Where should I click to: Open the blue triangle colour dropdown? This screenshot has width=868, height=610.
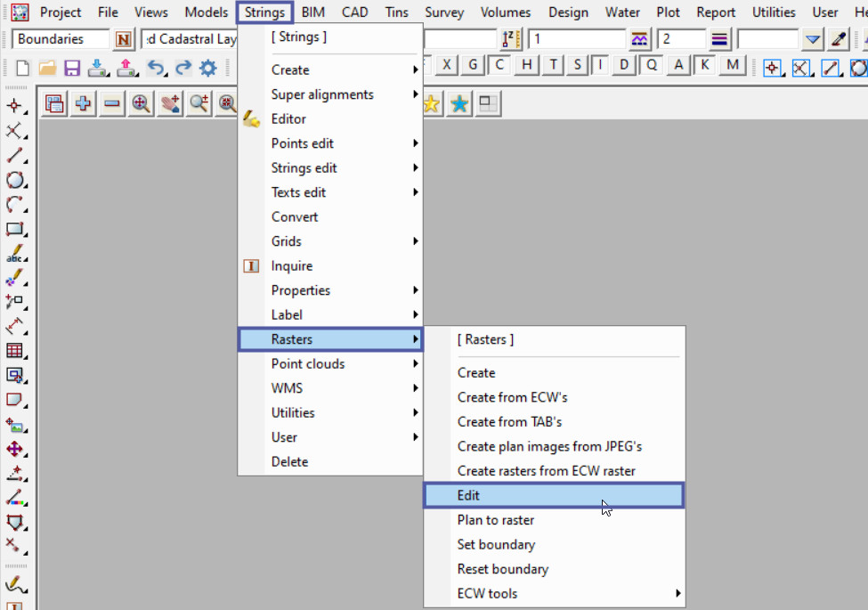click(x=812, y=39)
